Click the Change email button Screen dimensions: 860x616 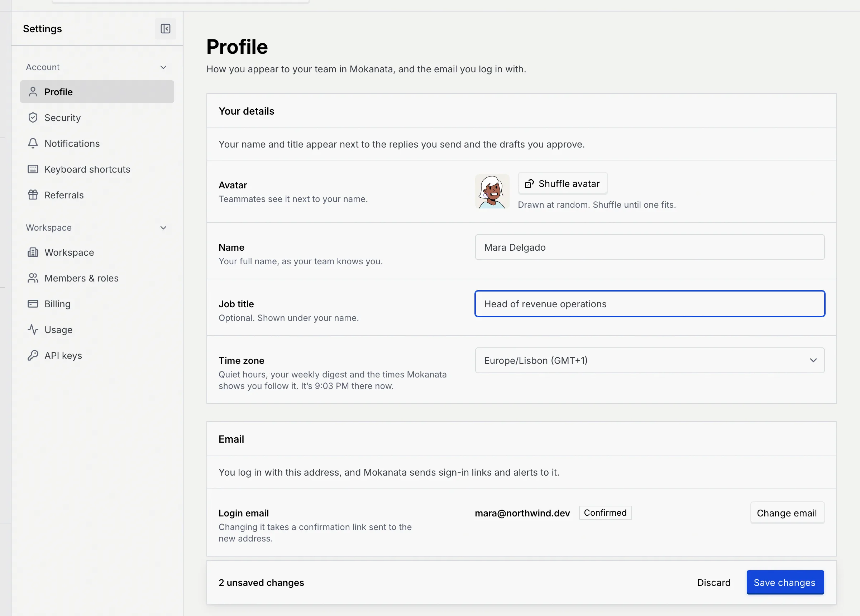point(787,513)
